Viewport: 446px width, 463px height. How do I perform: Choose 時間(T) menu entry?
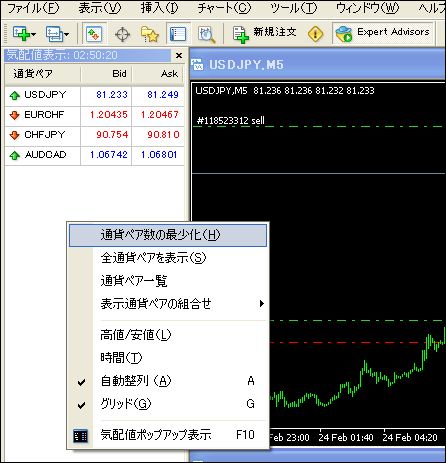pos(168,358)
